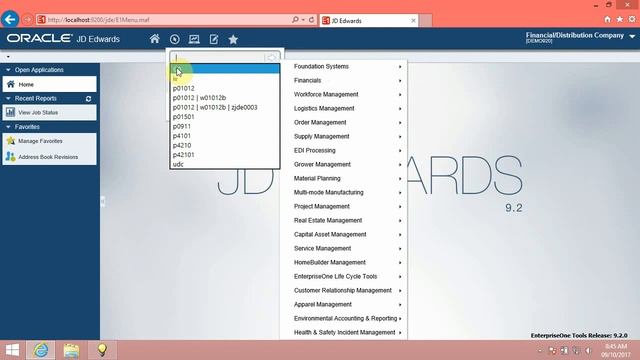Click the browser favorites star icon

(x=620, y=19)
